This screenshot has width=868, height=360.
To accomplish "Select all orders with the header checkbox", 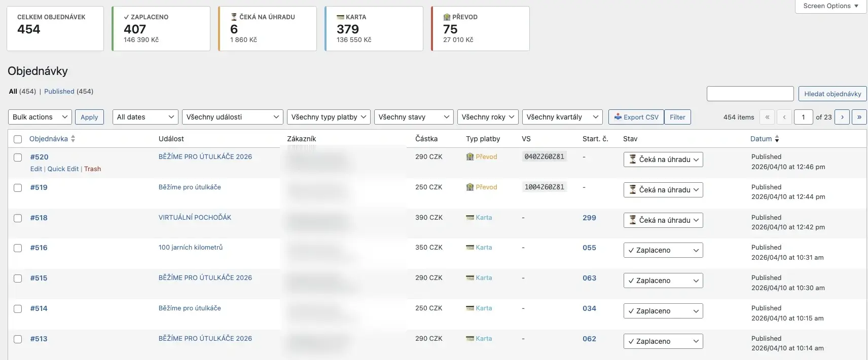I will 18,139.
